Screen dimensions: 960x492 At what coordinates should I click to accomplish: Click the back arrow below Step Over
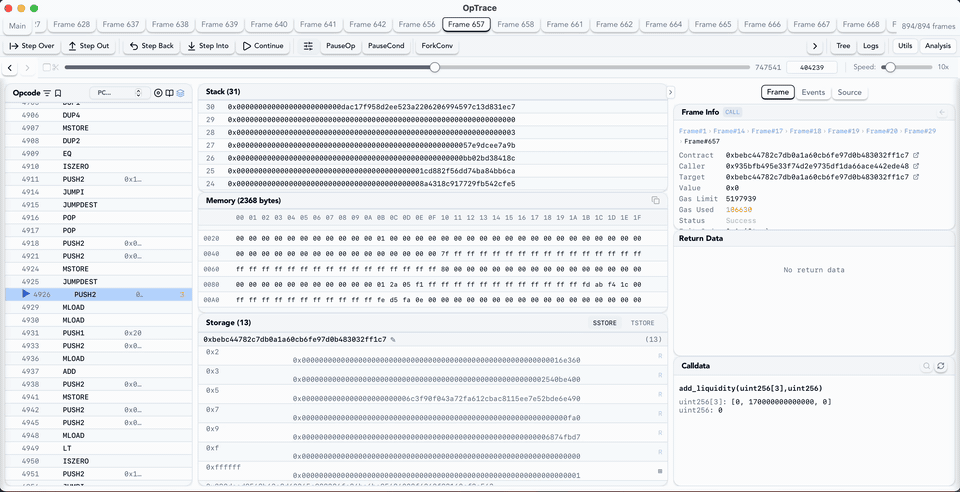pos(12,67)
